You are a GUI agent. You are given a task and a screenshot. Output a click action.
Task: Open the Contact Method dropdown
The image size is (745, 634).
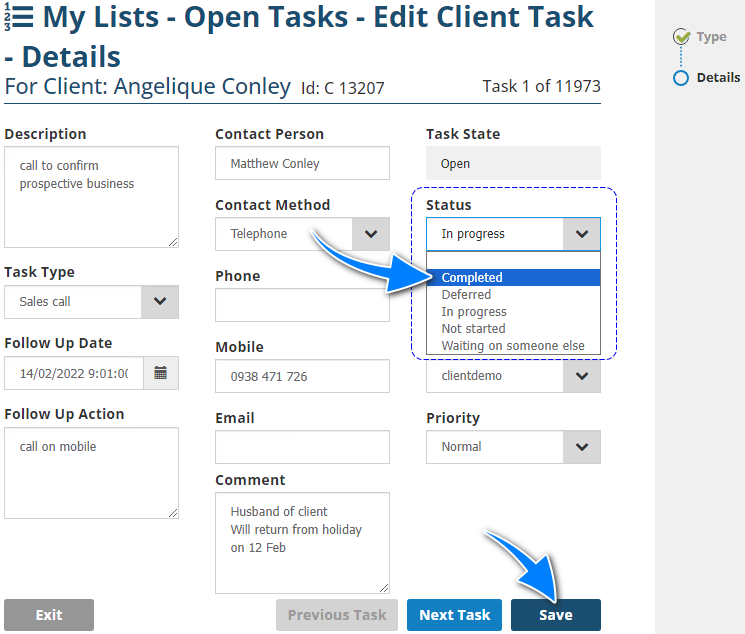(x=371, y=234)
